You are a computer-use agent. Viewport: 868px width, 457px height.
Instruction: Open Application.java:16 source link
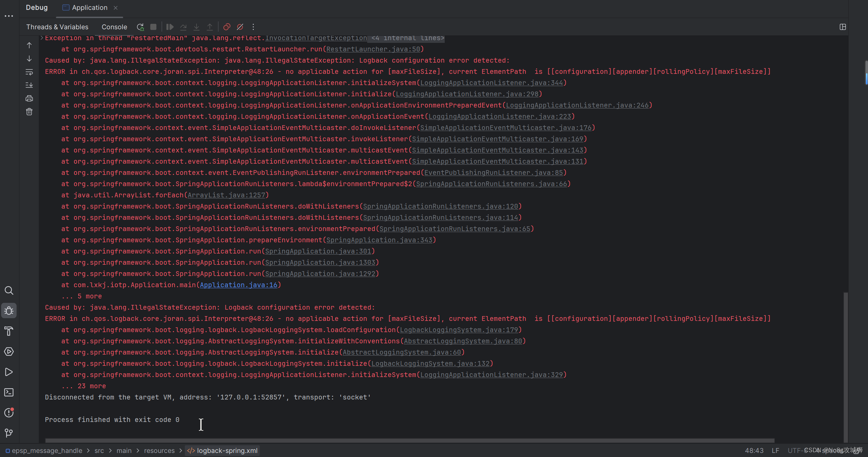coord(238,285)
